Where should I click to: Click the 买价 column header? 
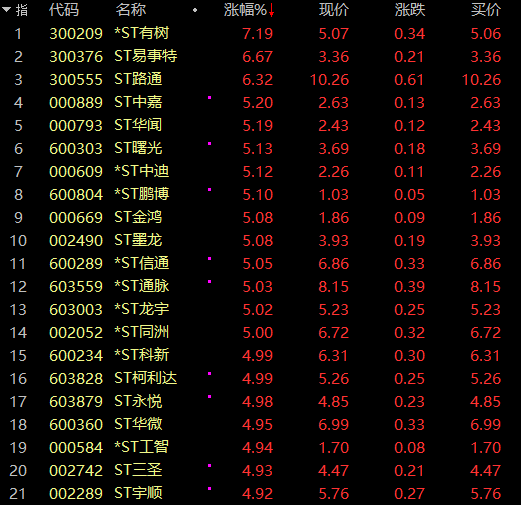click(x=486, y=10)
